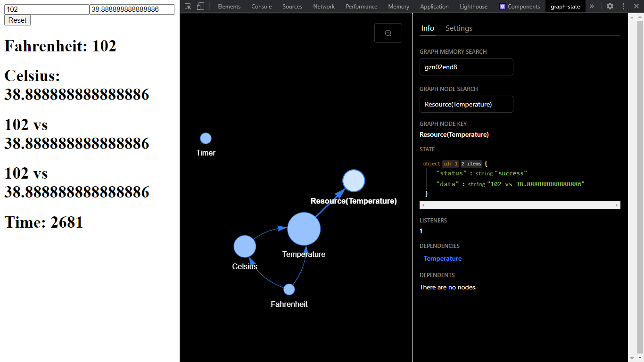Switch to the Settings tab
Viewport: 644px width, 362px height.
459,28
